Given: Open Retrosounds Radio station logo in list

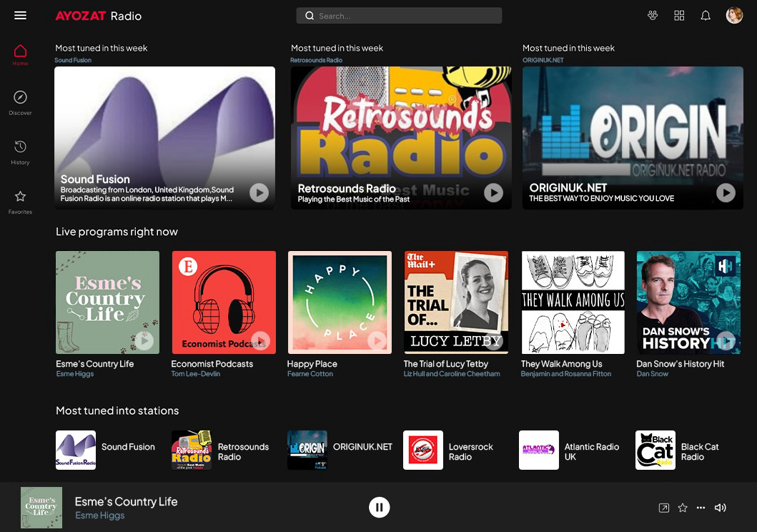Looking at the screenshot, I should [192, 450].
